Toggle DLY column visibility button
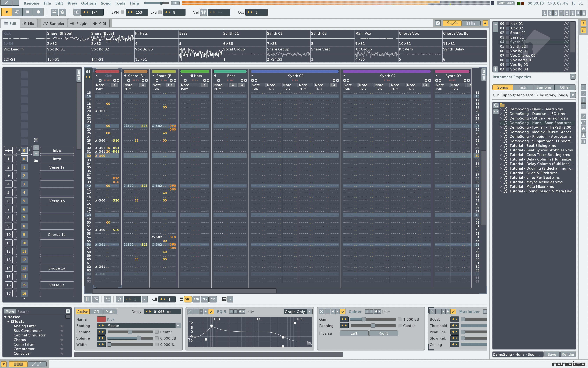Viewport: 588px width, 368px height. pos(205,299)
